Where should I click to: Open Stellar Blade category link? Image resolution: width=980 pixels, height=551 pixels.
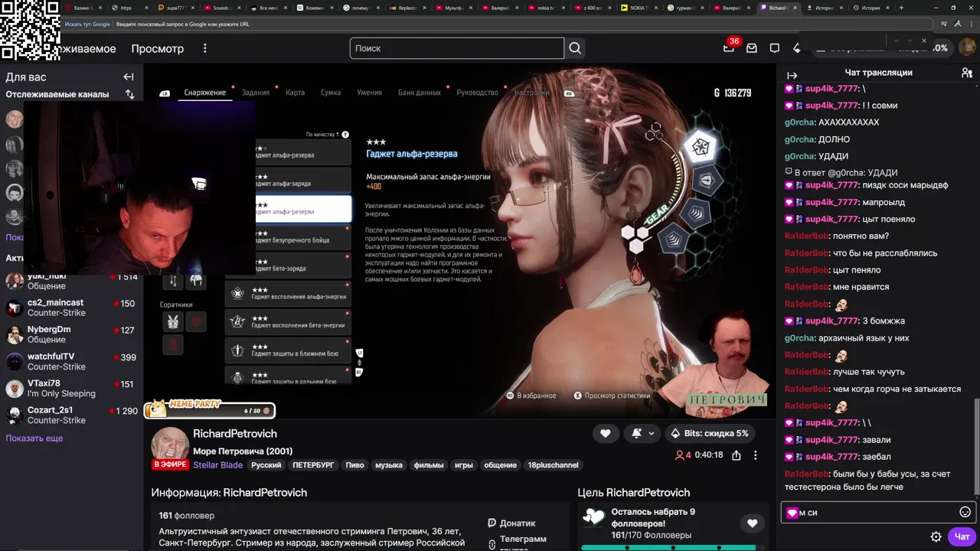point(217,465)
